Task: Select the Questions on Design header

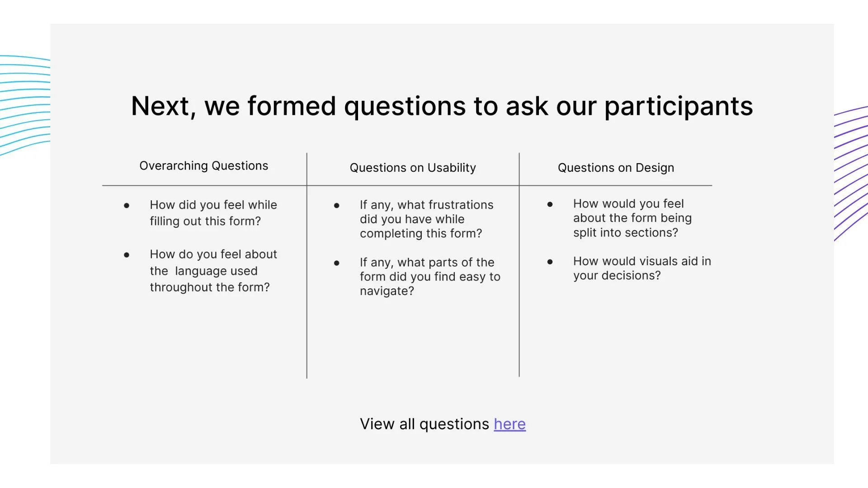Action: point(616,168)
